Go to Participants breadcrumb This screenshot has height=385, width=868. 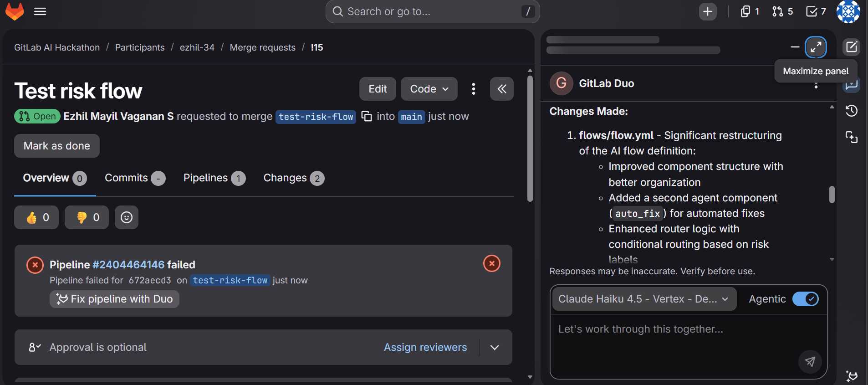click(140, 47)
